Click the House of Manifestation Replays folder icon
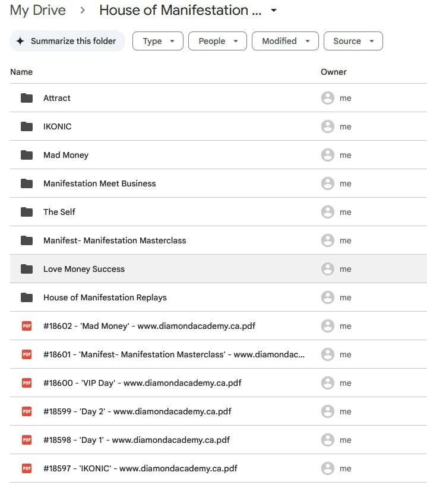This screenshot has width=427, height=504. tap(27, 297)
